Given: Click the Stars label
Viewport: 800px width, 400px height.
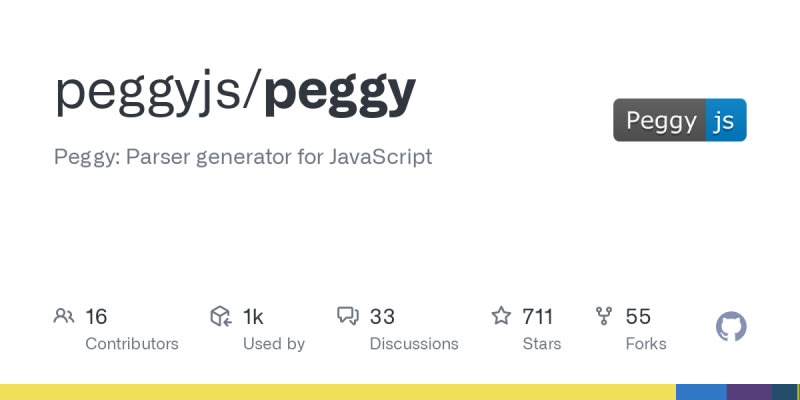Looking at the screenshot, I should (x=541, y=343).
